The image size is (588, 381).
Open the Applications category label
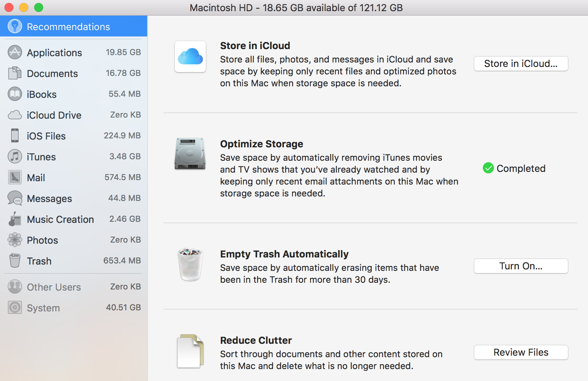click(x=54, y=52)
